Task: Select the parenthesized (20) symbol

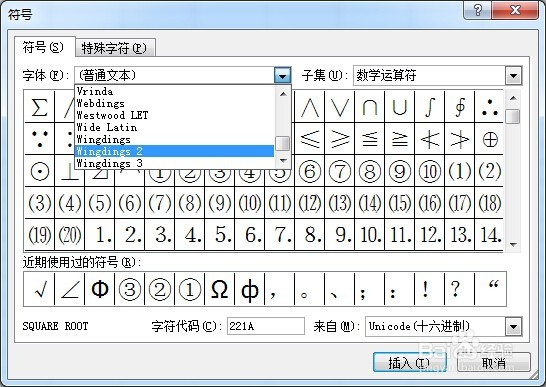Action: (70, 235)
